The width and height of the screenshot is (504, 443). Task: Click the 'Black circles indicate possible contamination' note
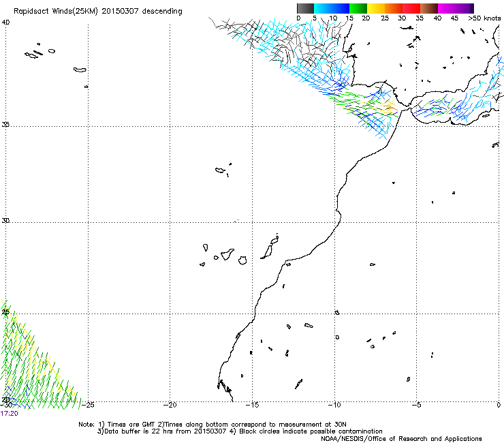tap(311, 431)
